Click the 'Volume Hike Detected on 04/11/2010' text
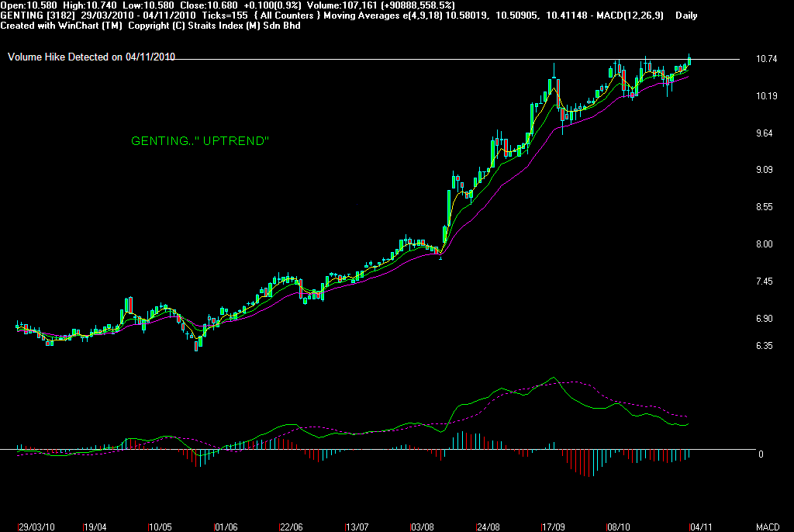The image size is (794, 532). pyautogui.click(x=91, y=57)
